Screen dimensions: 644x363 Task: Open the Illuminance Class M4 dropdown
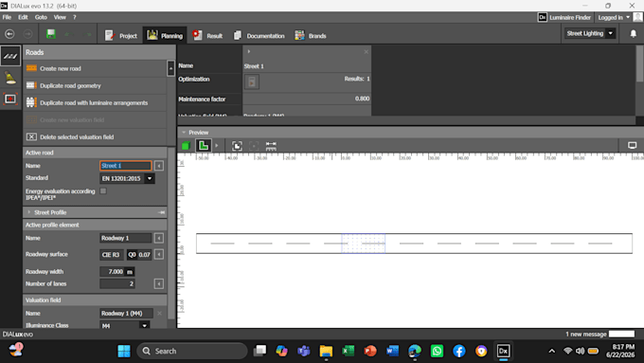point(124,325)
